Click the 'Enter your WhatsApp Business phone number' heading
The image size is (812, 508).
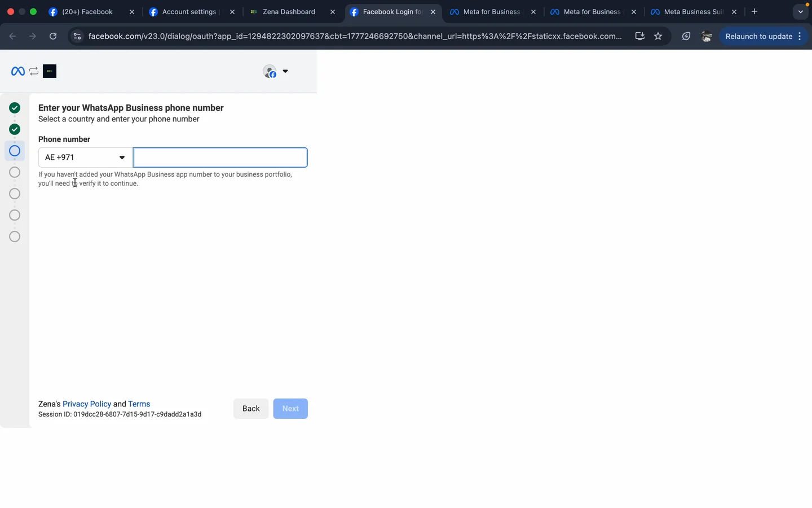coord(131,108)
